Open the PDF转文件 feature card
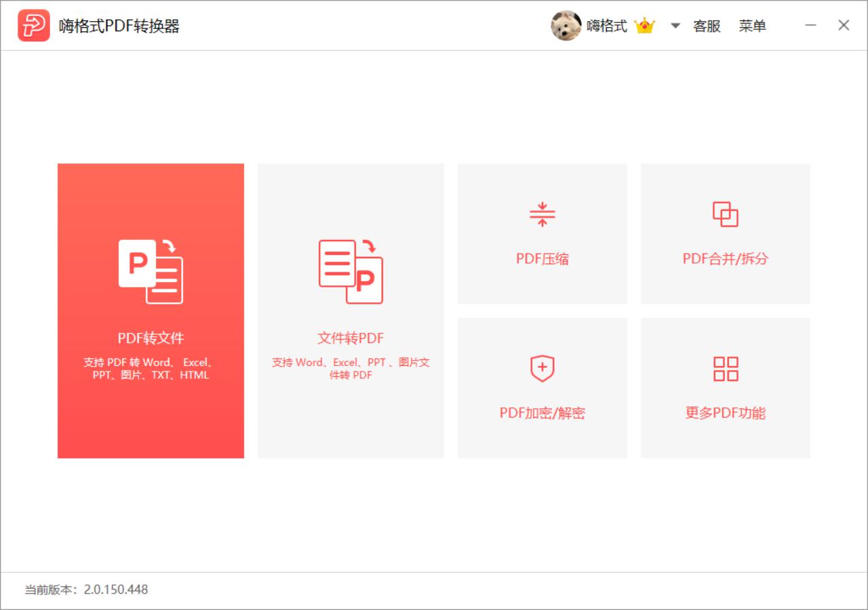This screenshot has width=868, height=610. point(151,310)
